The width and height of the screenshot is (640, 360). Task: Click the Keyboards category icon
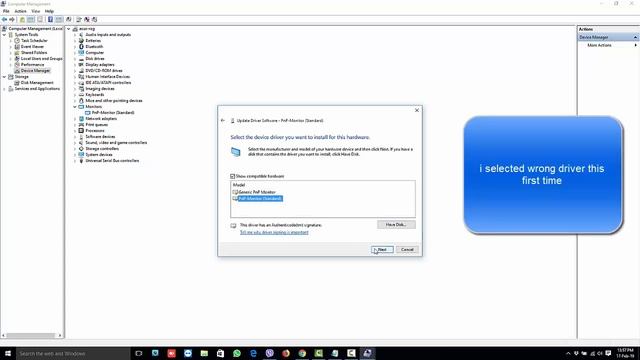(81, 95)
